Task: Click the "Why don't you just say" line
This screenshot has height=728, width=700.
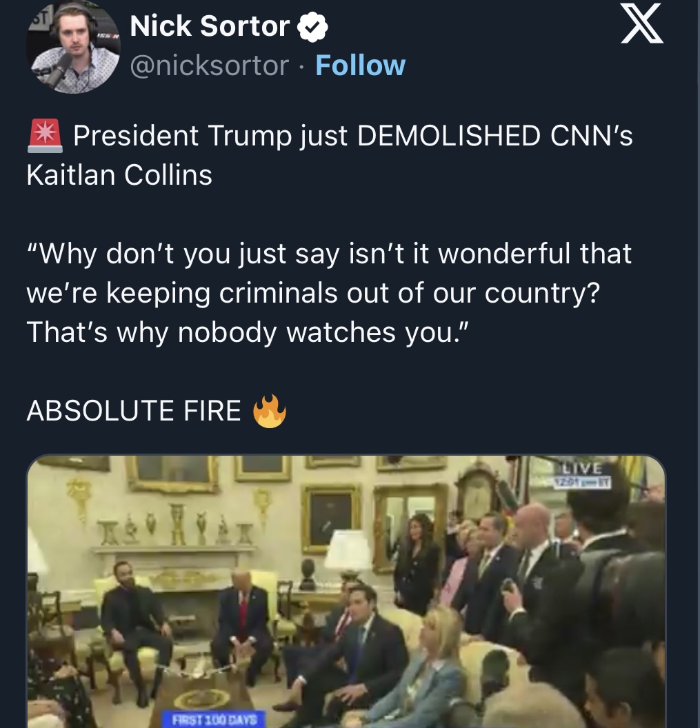Action: (330, 254)
